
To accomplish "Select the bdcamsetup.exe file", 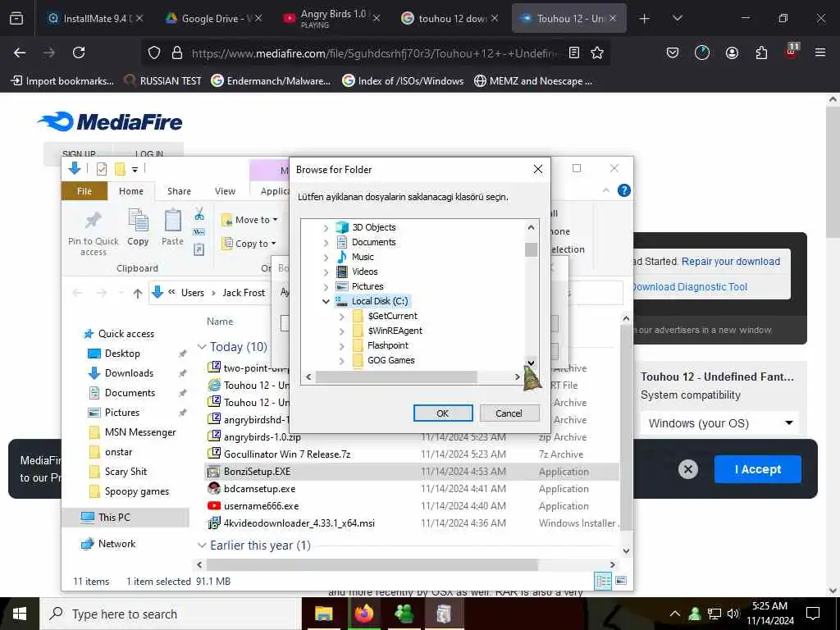I will tap(259, 489).
